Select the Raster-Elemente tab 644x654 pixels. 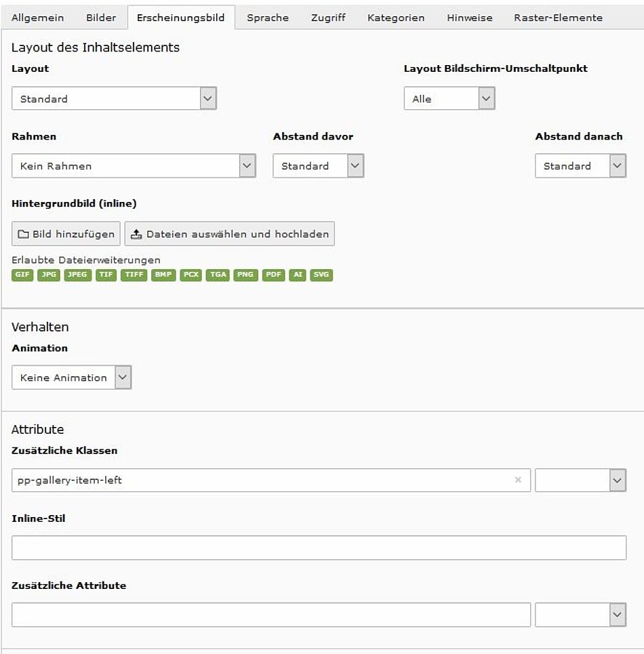coord(558,18)
